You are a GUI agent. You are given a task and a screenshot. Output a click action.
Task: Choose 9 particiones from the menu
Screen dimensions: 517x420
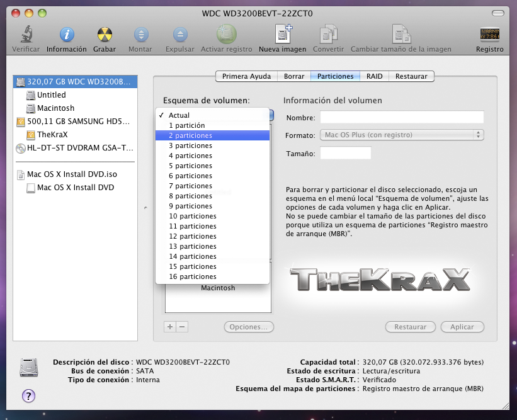point(212,206)
